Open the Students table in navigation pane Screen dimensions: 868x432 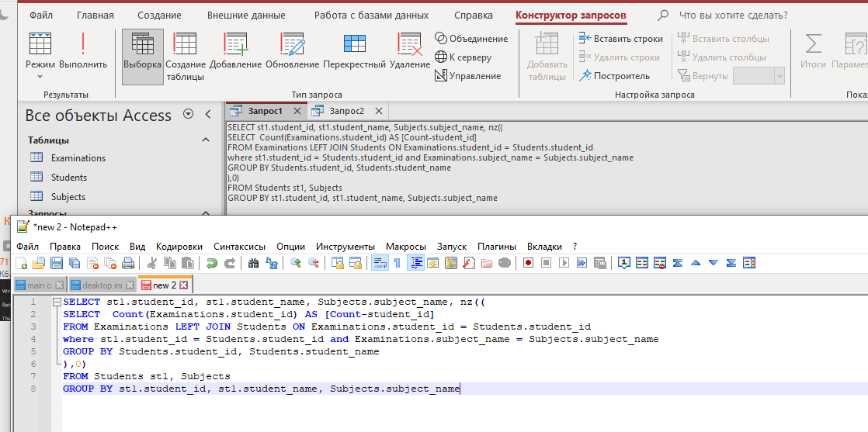69,178
